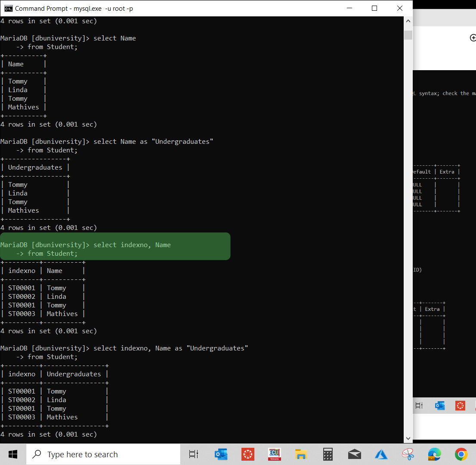The height and width of the screenshot is (465, 476).
Task: Grab the console scrollbar thumb
Action: 408,34
